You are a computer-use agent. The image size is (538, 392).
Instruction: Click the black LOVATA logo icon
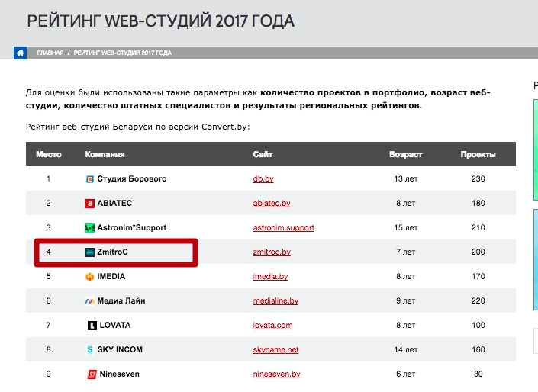tap(92, 325)
